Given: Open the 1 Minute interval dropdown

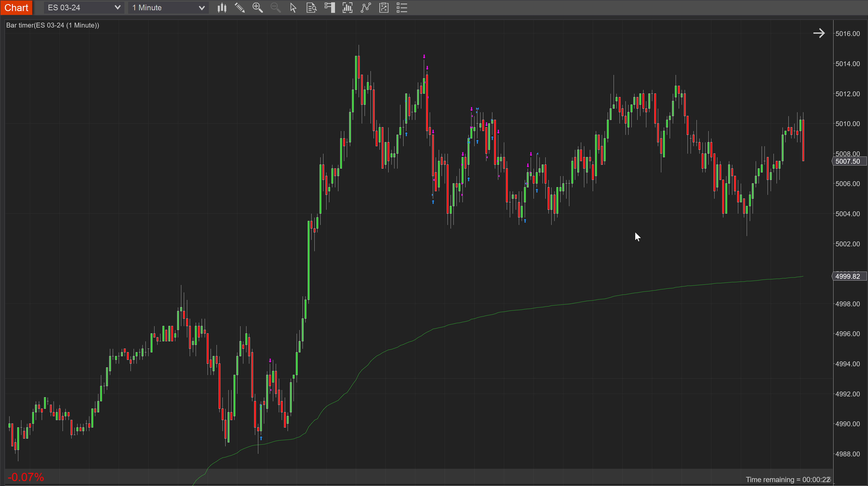Looking at the screenshot, I should (x=168, y=8).
